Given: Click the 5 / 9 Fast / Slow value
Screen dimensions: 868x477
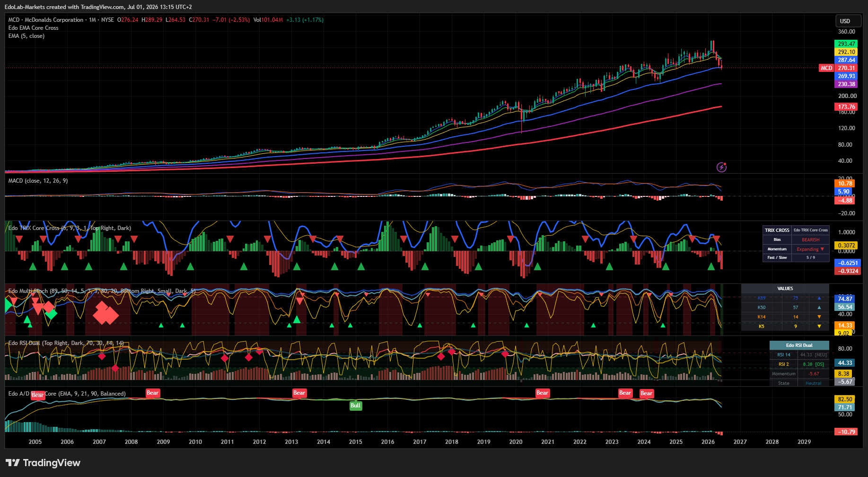Looking at the screenshot, I should [811, 258].
